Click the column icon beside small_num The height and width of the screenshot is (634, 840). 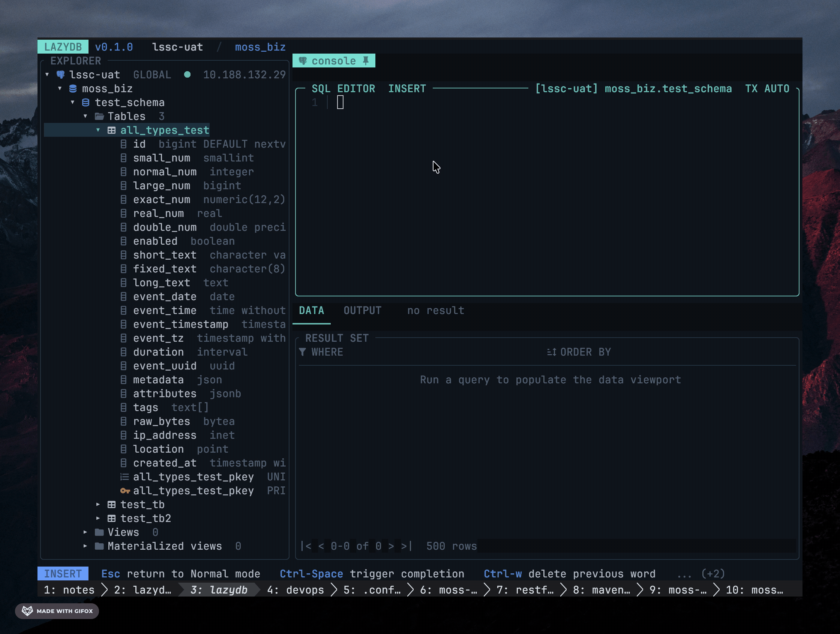123,158
